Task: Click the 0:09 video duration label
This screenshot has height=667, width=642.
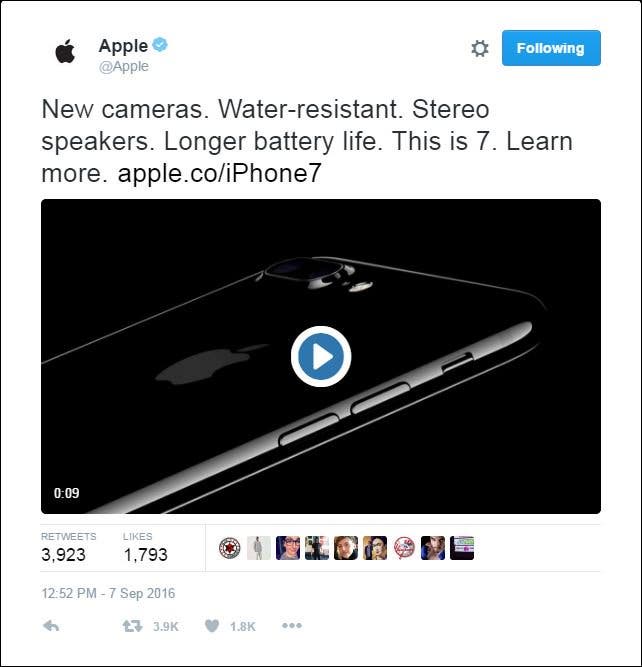Action: (x=67, y=493)
